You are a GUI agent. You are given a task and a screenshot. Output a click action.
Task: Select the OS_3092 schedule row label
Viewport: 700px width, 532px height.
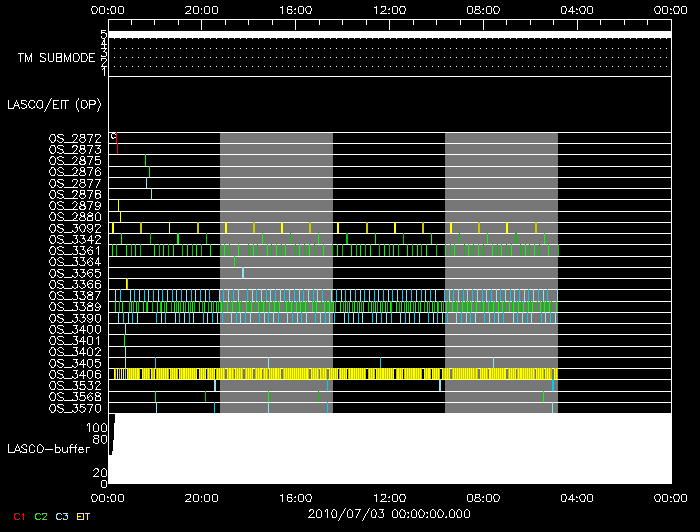pos(75,228)
